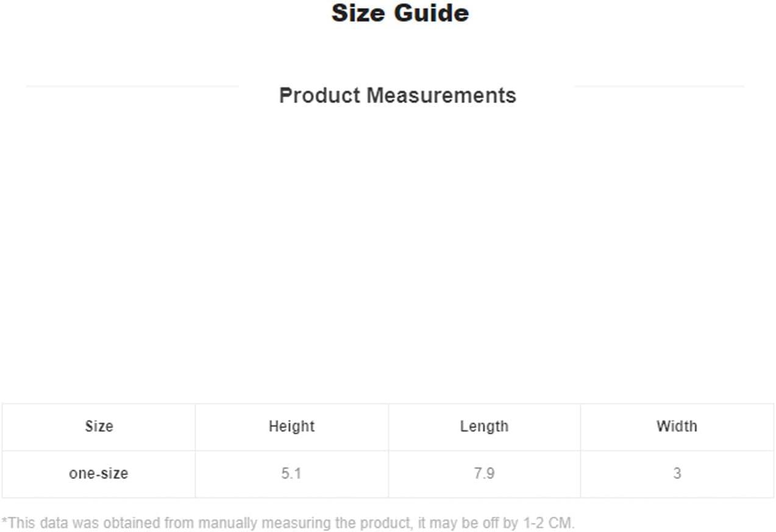Screen dimensions: 776x532
Task: Click the one-size table cell
Action: click(x=99, y=473)
